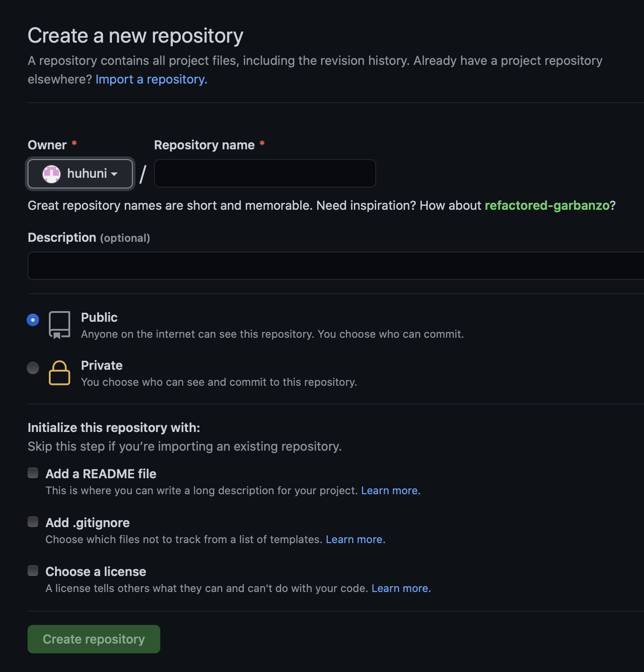Enable the Add a README file checkbox
Image resolution: width=644 pixels, height=672 pixels.
(x=33, y=473)
